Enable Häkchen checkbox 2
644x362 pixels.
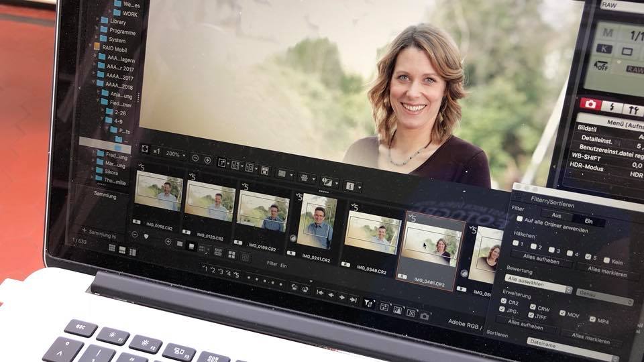click(533, 246)
